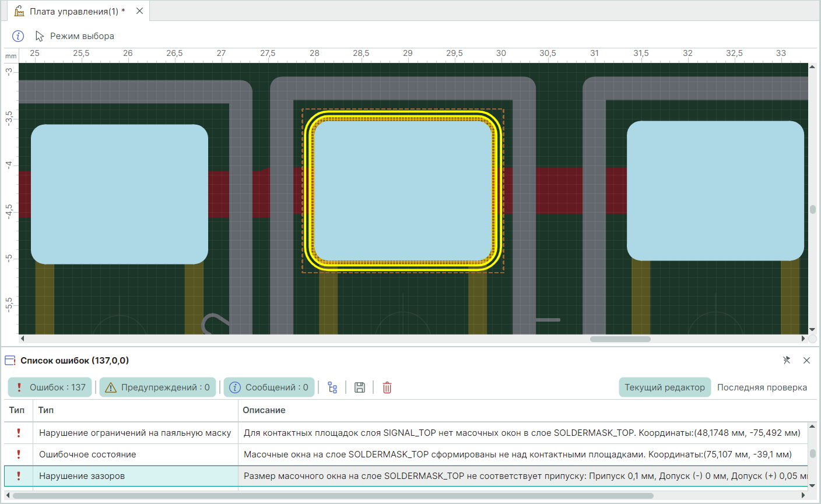The height and width of the screenshot is (504, 821).
Task: Toggle the Сообщений: 0 filter
Action: click(x=269, y=387)
